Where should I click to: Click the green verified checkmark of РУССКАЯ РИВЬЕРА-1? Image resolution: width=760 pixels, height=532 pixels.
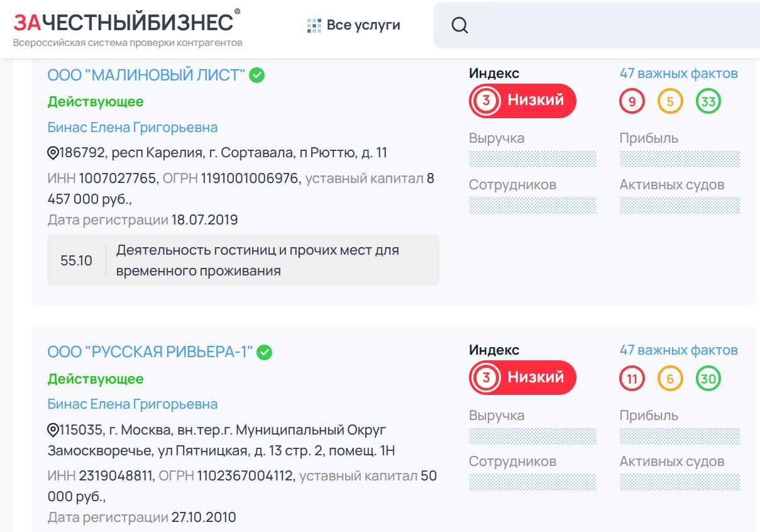tap(265, 352)
